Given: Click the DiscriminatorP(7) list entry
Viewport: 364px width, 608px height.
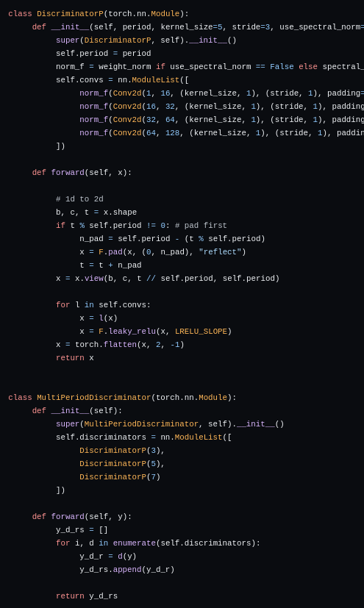Looking at the screenshot, I should [120, 477].
